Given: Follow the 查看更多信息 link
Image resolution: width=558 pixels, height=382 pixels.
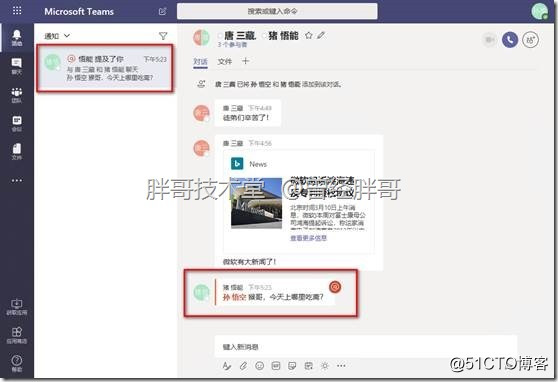Looking at the screenshot, I should pyautogui.click(x=309, y=238).
